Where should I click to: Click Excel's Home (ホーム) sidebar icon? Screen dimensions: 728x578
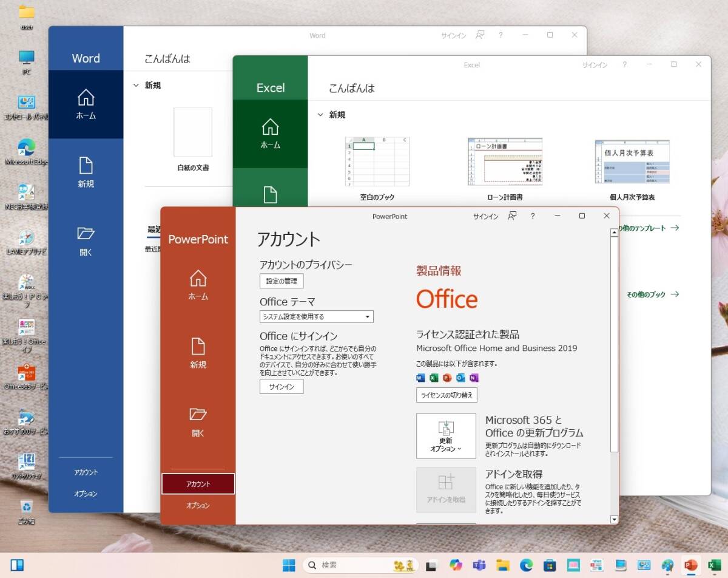(270, 134)
